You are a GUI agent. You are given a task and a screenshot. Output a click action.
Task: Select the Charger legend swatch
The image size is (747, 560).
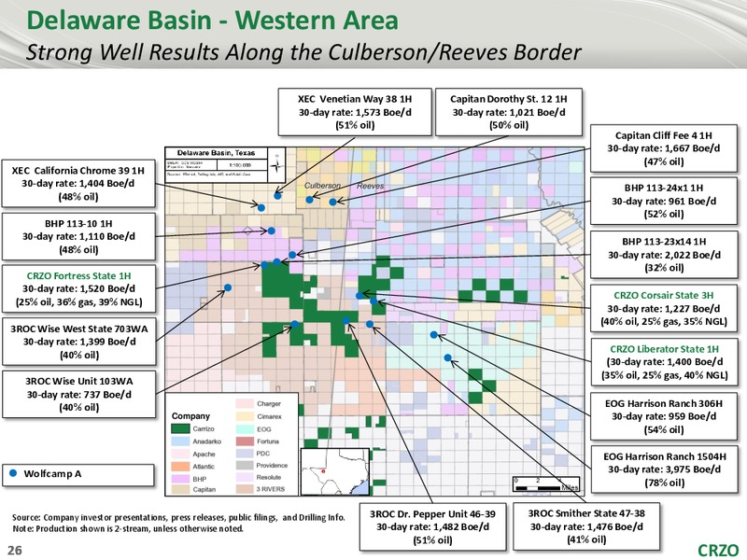pos(245,403)
